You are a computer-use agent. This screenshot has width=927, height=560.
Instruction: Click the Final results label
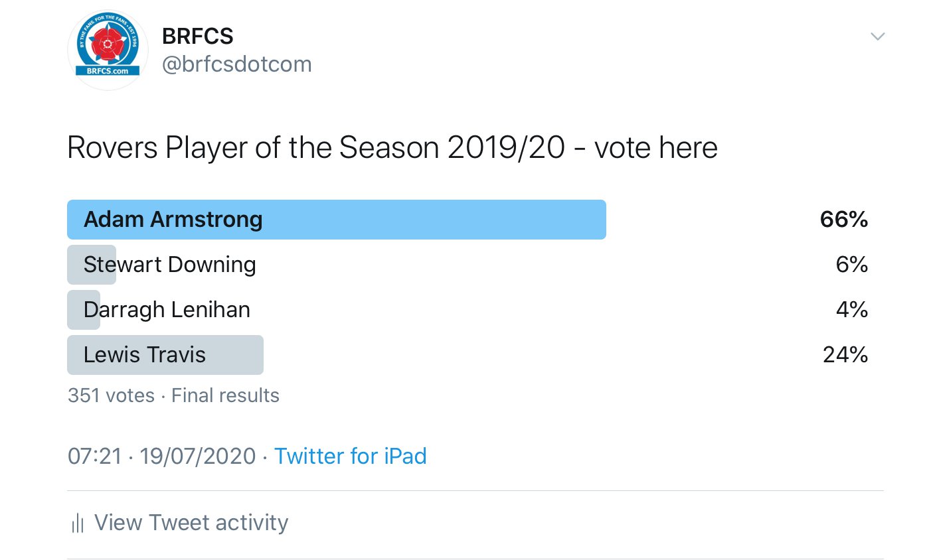(x=225, y=395)
